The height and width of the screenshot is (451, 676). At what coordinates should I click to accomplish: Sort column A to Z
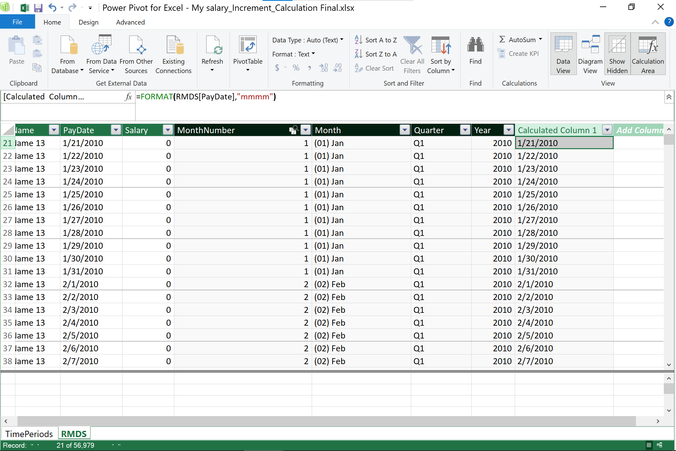pyautogui.click(x=376, y=40)
